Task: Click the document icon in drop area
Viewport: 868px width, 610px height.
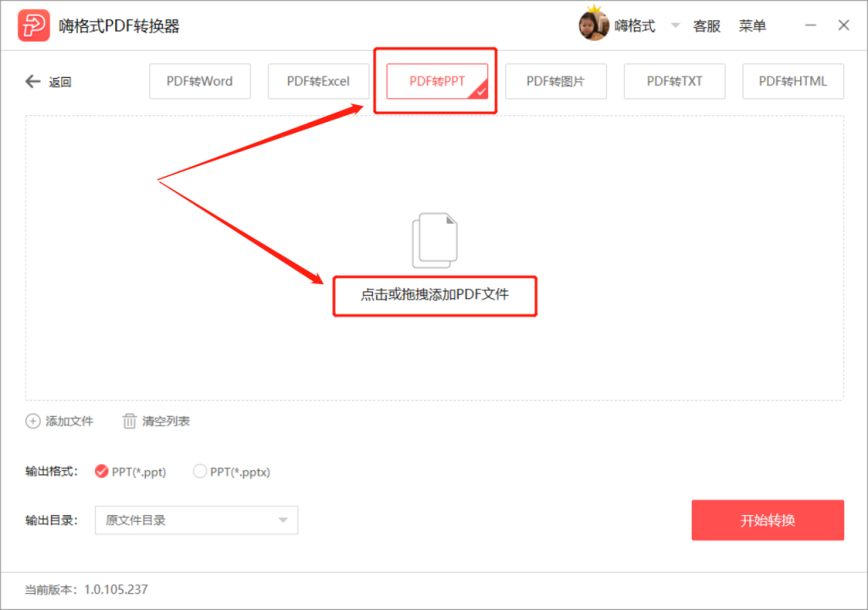Action: pos(435,241)
